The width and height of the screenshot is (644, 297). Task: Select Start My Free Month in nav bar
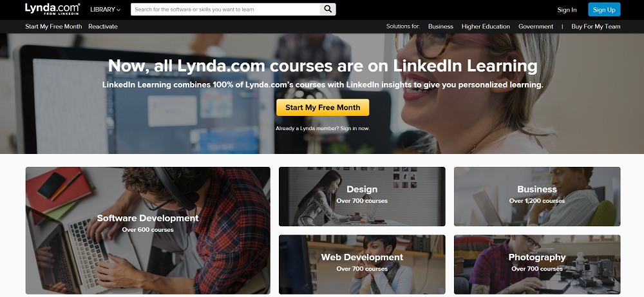[54, 26]
